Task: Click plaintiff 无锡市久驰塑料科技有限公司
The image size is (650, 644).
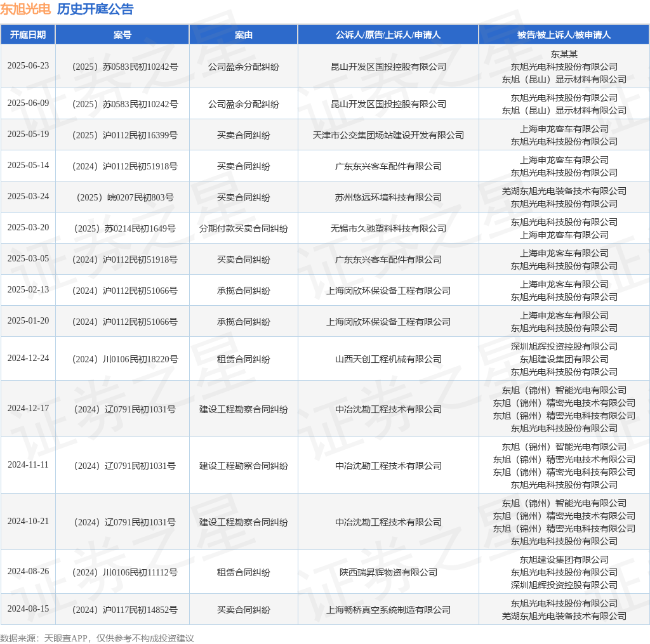Action: (x=388, y=228)
